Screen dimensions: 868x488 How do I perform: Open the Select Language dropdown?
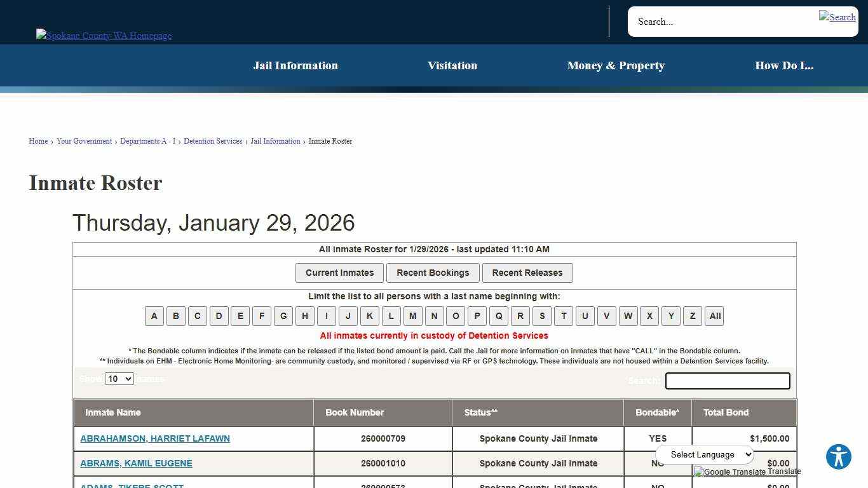[704, 454]
